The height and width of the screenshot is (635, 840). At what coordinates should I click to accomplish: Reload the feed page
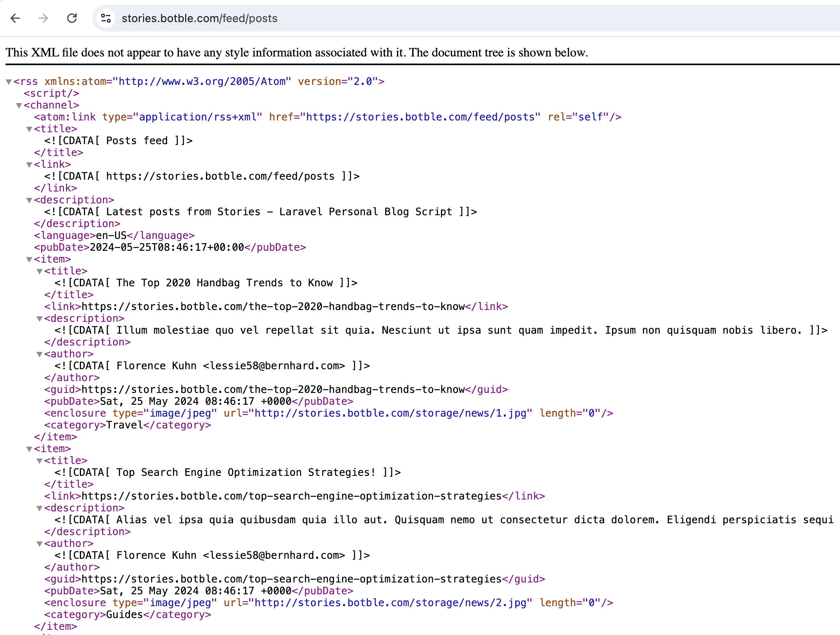tap(72, 18)
